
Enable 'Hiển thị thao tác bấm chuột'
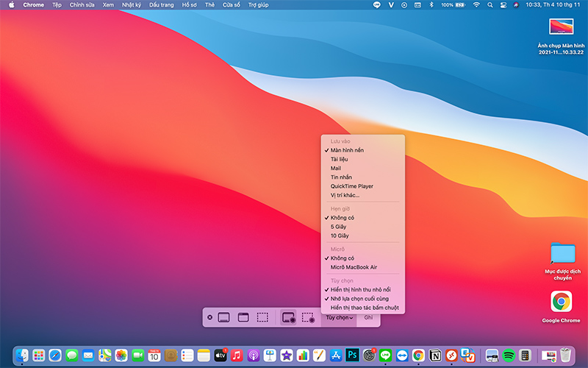pos(365,308)
